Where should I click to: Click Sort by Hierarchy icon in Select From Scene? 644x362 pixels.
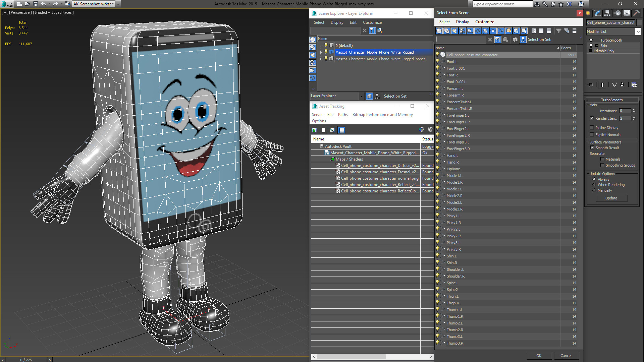[523, 40]
